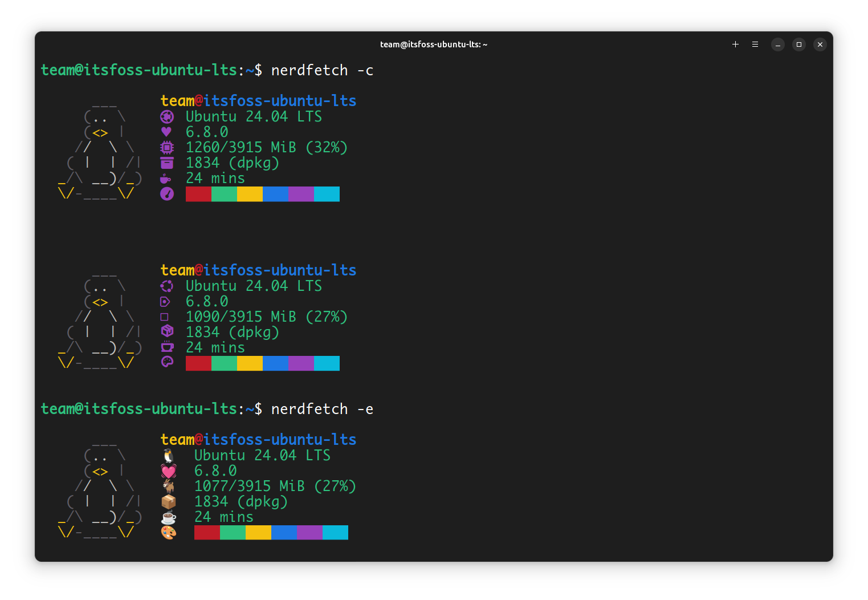The height and width of the screenshot is (600, 868).
Task: Click blue swatch in the 1090 MiB block
Action: pyautogui.click(x=275, y=363)
